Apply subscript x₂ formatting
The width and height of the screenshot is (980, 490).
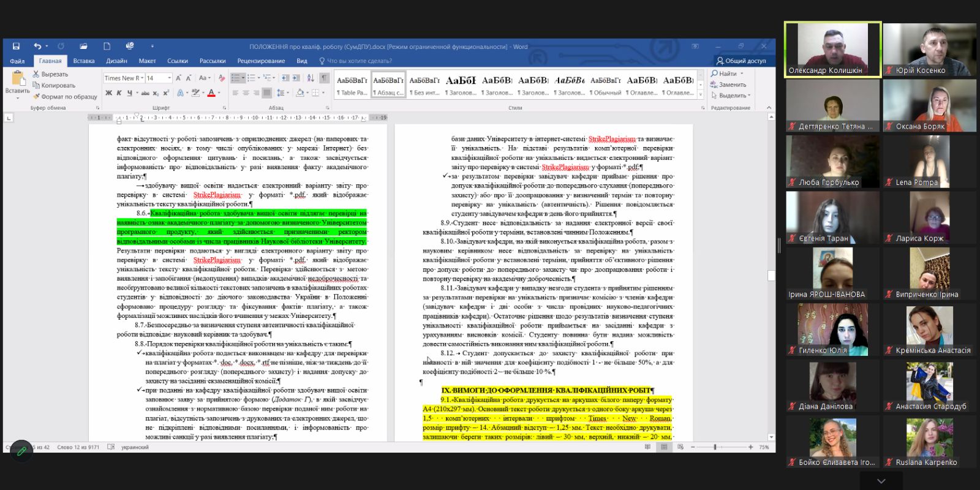[x=156, y=93]
